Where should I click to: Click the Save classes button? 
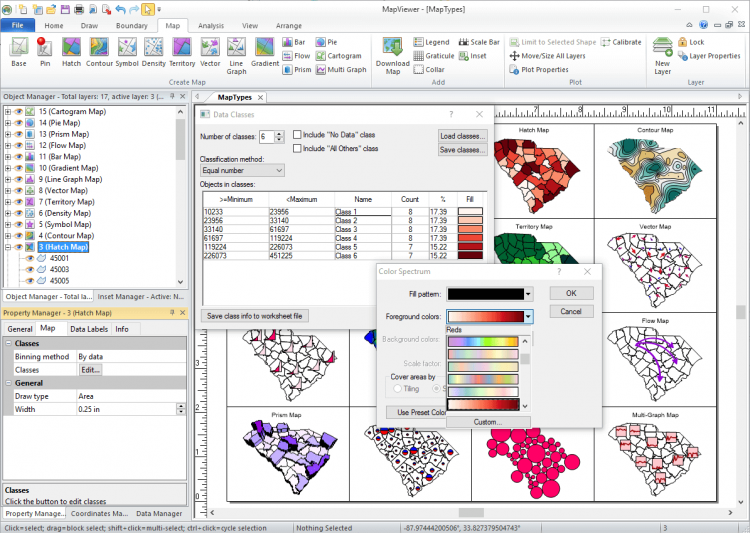click(463, 150)
